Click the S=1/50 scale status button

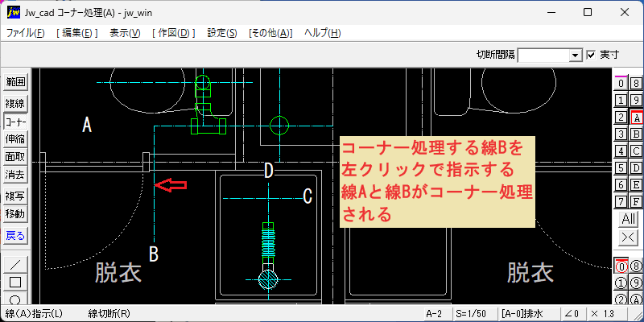click(474, 314)
